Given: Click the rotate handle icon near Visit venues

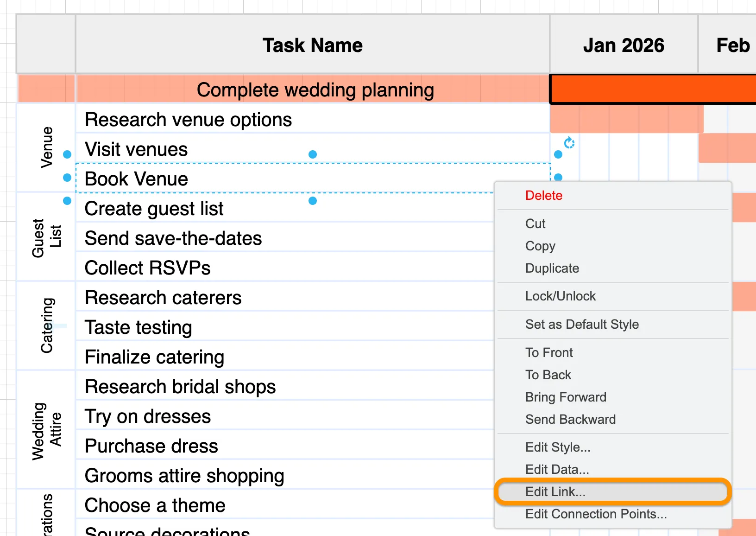Looking at the screenshot, I should [569, 143].
